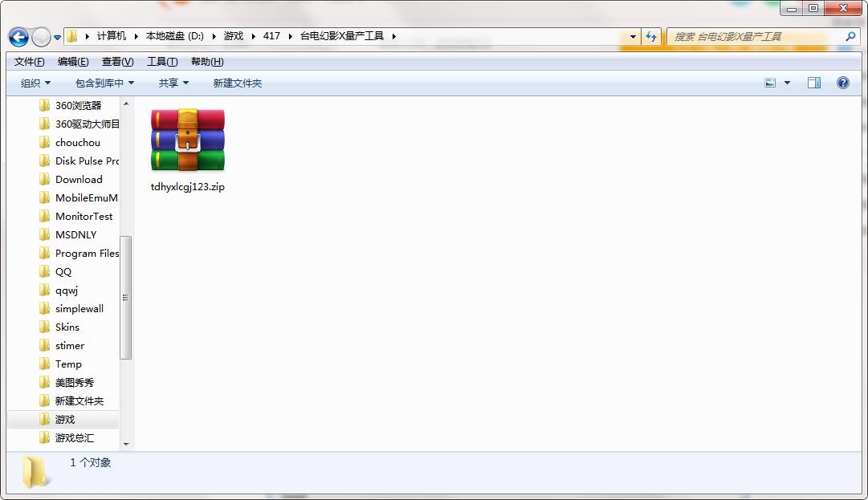This screenshot has width=868, height=500.
Task: Open the 组织 dropdown
Action: point(35,83)
